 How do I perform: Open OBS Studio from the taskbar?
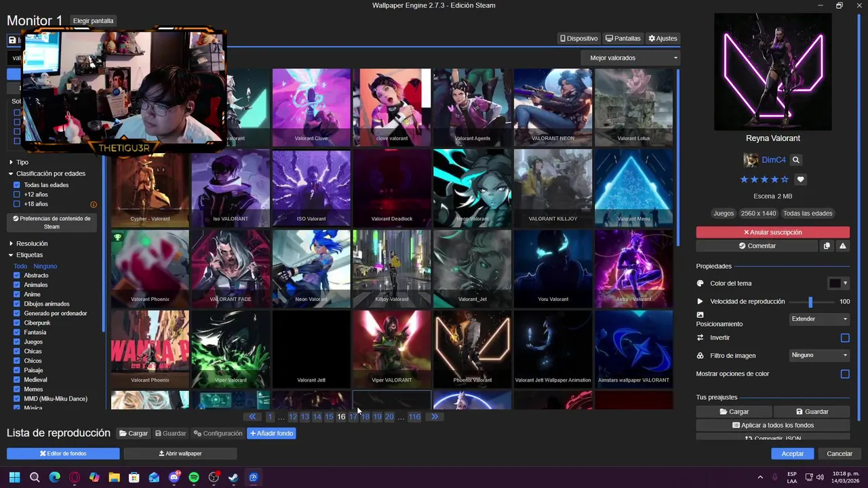click(x=214, y=477)
